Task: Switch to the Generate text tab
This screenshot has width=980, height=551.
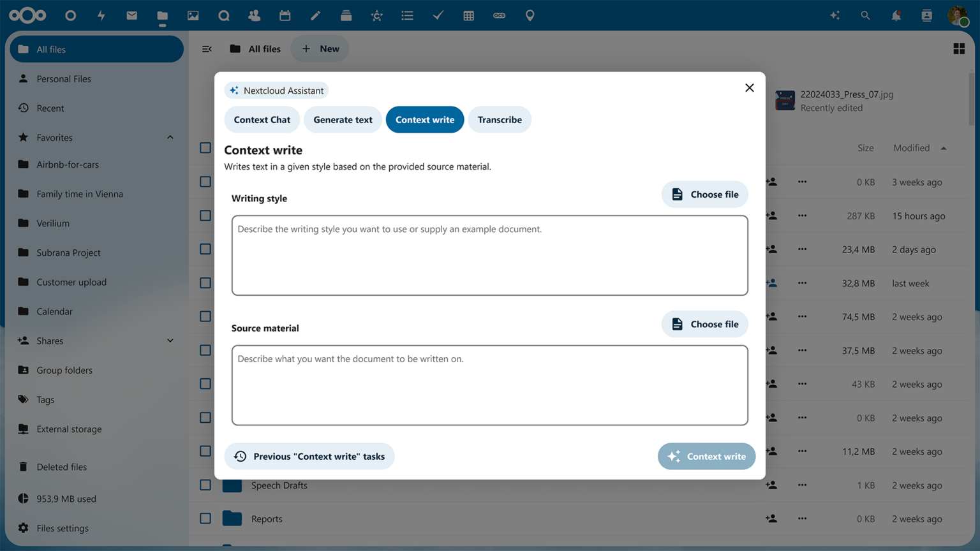Action: (343, 120)
